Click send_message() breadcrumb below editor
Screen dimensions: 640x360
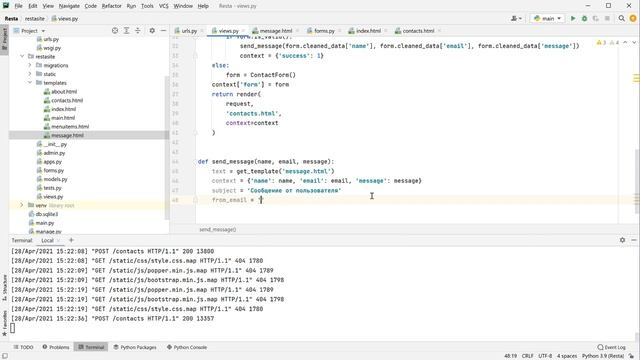point(217,229)
